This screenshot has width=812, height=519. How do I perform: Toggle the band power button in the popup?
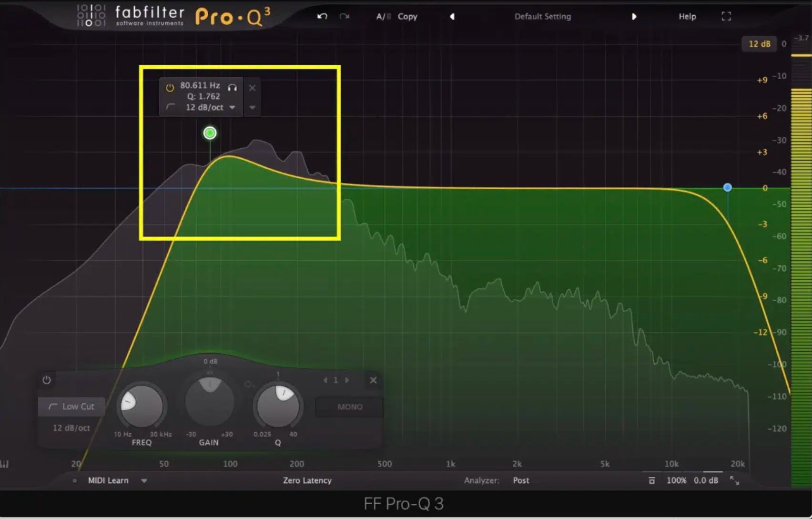[x=170, y=87]
